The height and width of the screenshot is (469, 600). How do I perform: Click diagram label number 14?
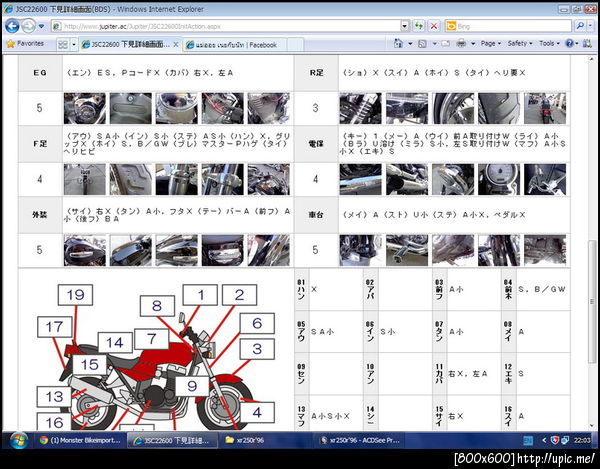115,343
